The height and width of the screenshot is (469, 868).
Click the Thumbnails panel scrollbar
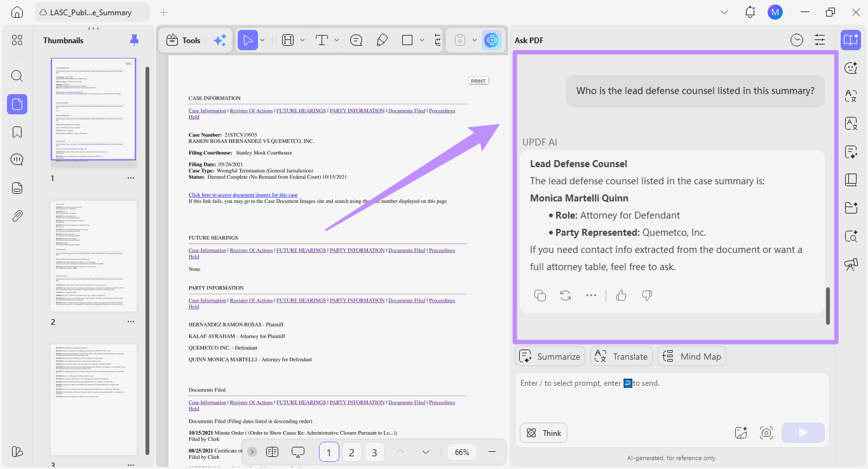(148, 261)
